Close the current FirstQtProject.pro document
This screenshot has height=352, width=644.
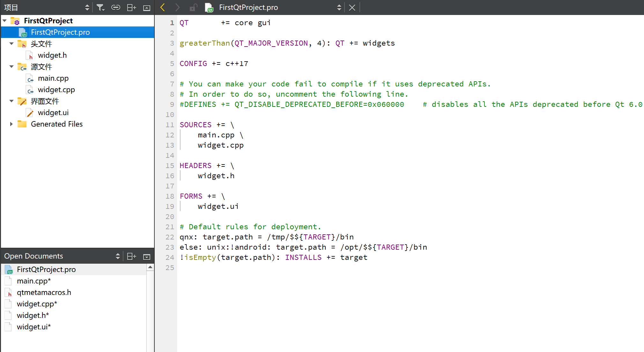[352, 7]
